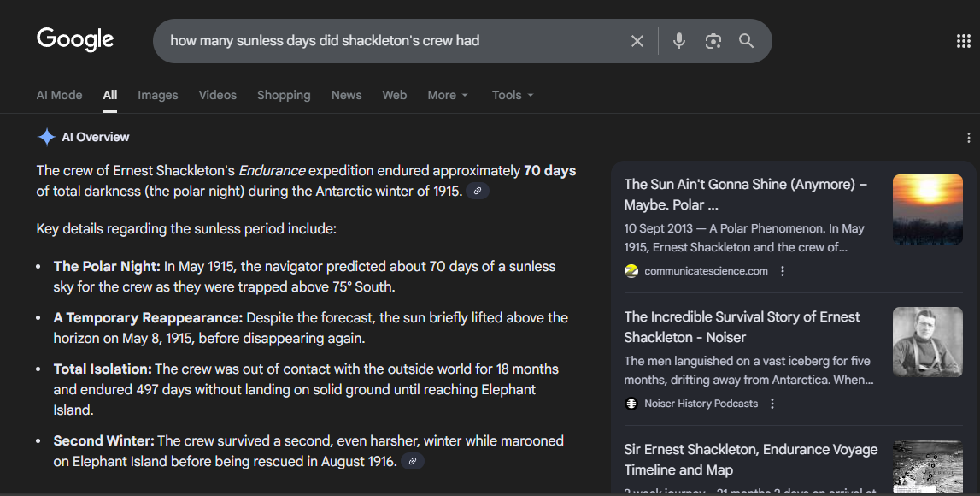Open Google Lens camera search
The image size is (980, 496).
pyautogui.click(x=713, y=39)
